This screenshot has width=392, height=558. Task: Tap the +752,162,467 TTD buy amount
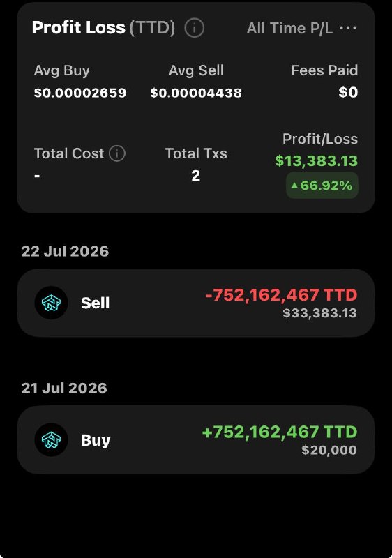(279, 432)
